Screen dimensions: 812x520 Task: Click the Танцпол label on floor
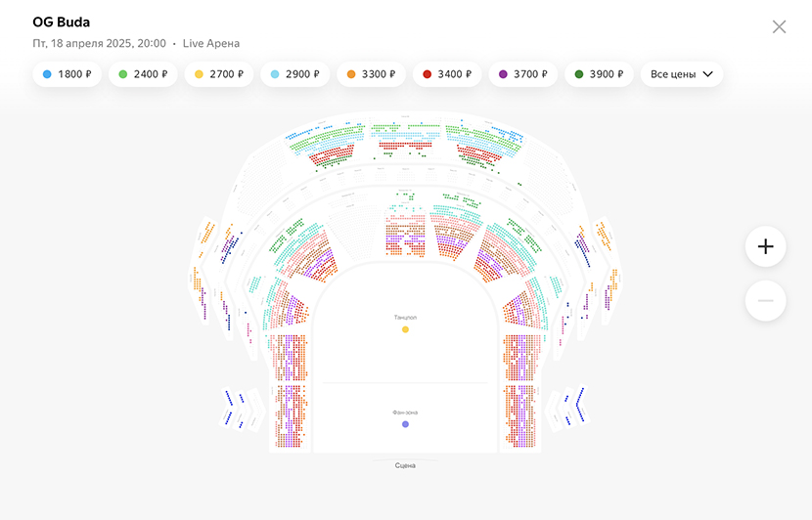pyautogui.click(x=405, y=317)
